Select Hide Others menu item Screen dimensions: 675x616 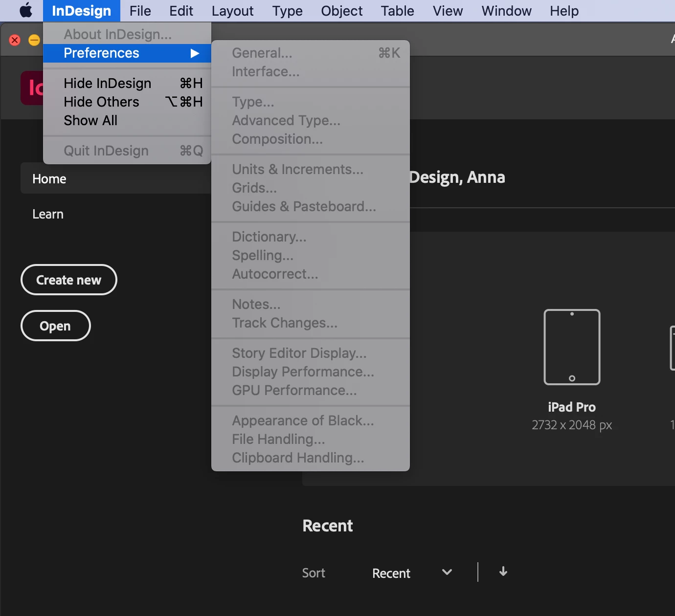(x=127, y=102)
